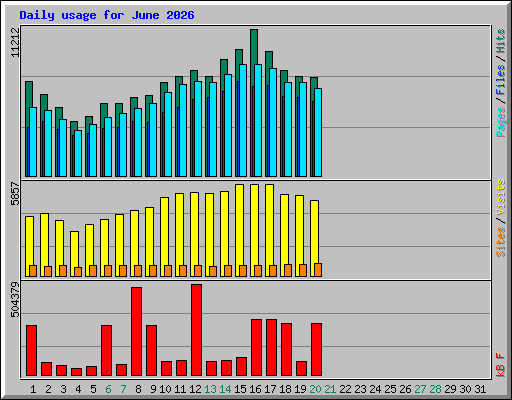Click the yellow visits bar for day 15
Screen dimensions: 512x400
coord(239,225)
